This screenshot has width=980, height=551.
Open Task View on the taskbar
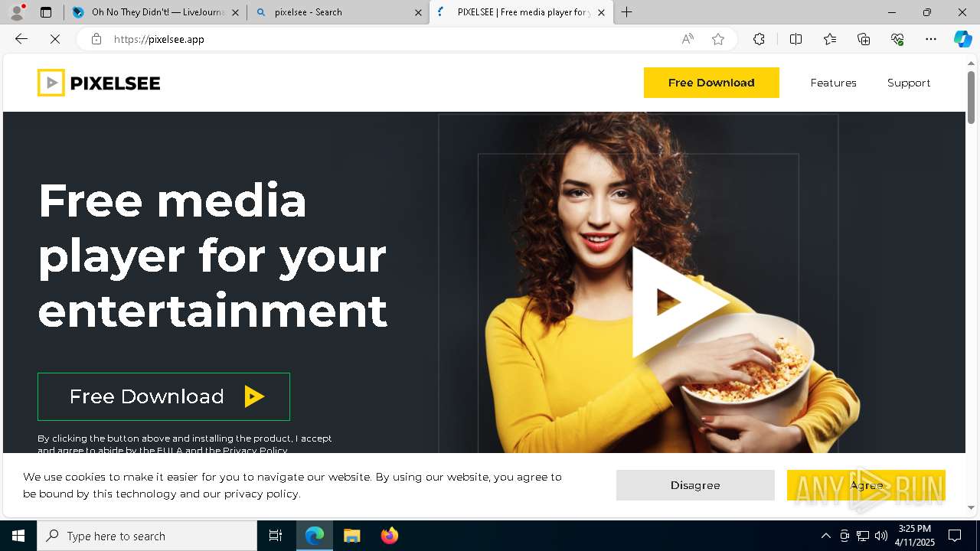pos(276,536)
